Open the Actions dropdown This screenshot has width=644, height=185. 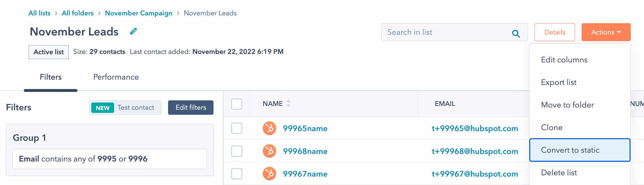tap(605, 32)
